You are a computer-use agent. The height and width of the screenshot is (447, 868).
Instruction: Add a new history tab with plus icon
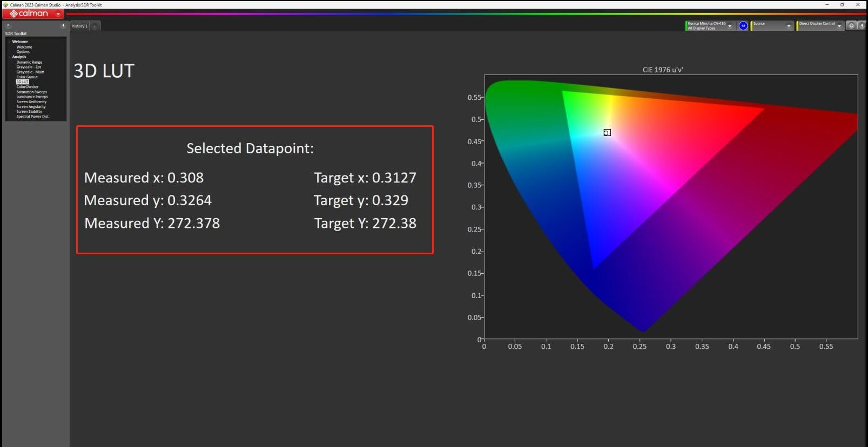point(95,26)
